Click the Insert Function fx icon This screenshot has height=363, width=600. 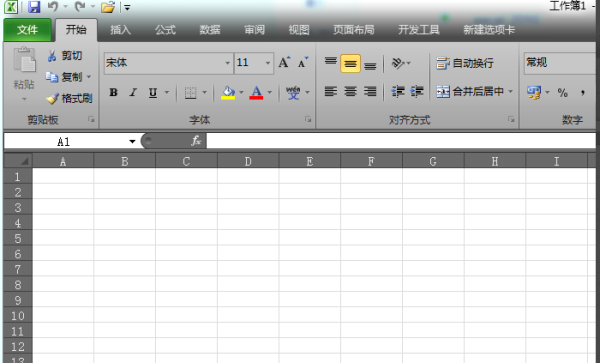click(x=196, y=141)
